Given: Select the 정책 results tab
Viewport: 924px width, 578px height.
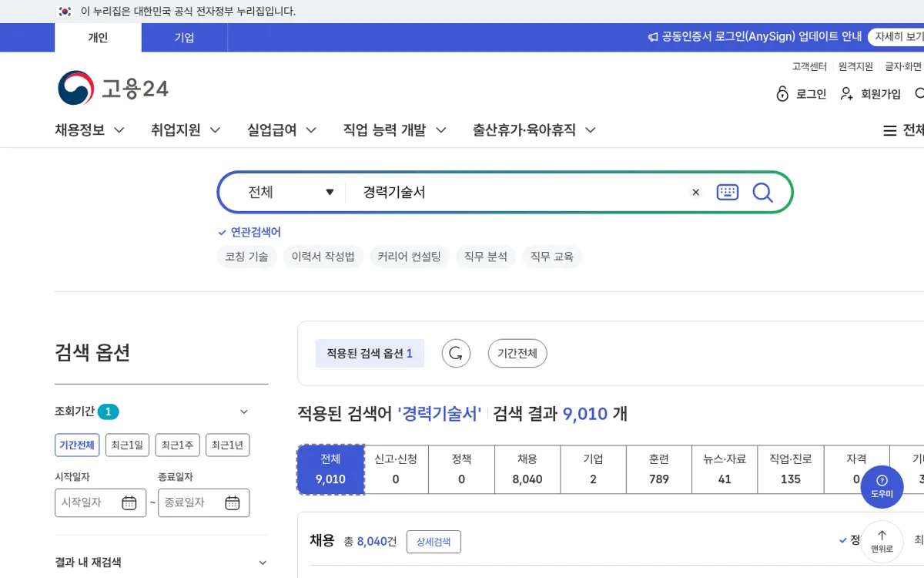Looking at the screenshot, I should click(461, 469).
